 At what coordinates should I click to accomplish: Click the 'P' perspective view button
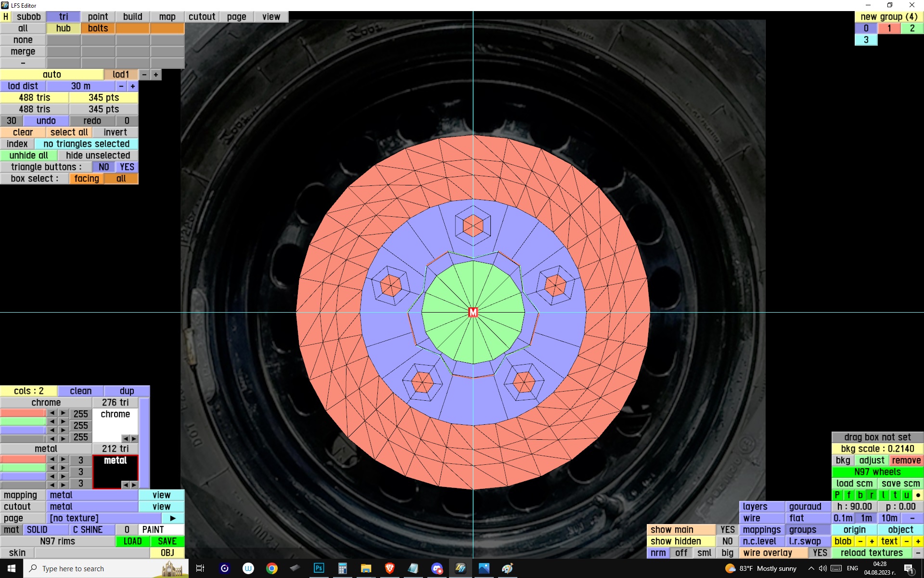(x=837, y=495)
